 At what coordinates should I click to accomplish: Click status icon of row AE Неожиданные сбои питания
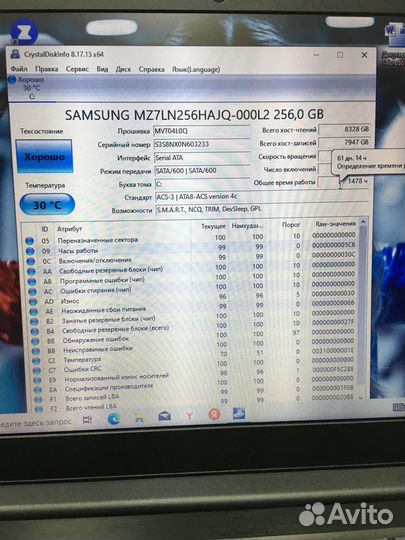(34, 312)
